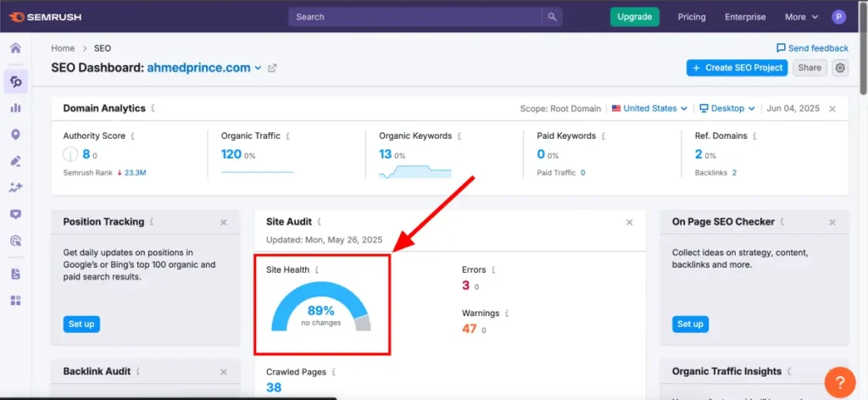Click info icon next to Position Tracking
The width and height of the screenshot is (868, 400).
(x=152, y=222)
